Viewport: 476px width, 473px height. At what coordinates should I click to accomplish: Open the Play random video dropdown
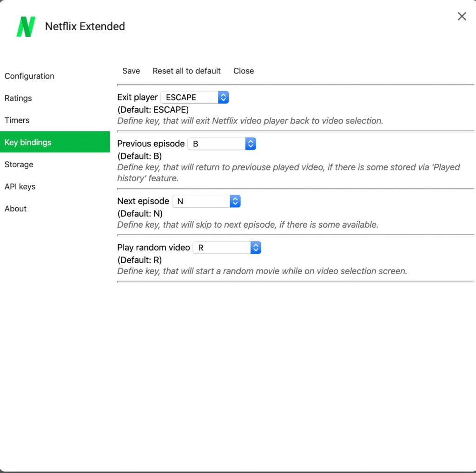pos(227,248)
